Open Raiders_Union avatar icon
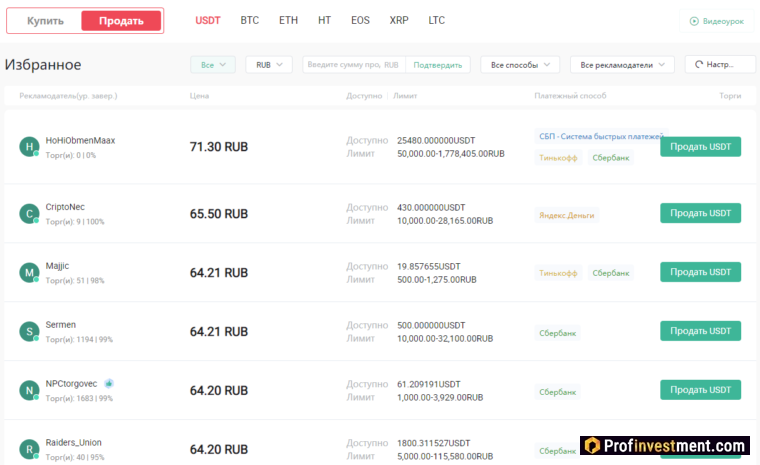760x465 pixels. click(29, 449)
